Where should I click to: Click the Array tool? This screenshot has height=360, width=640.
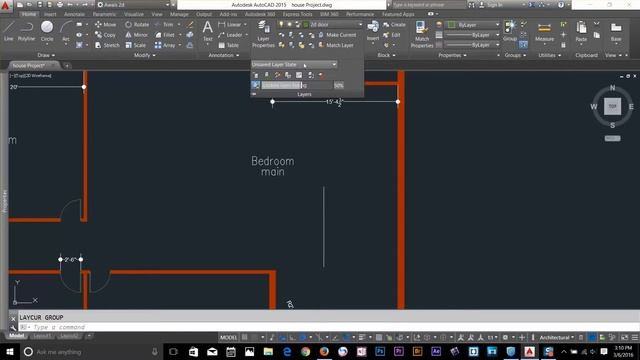165,45
